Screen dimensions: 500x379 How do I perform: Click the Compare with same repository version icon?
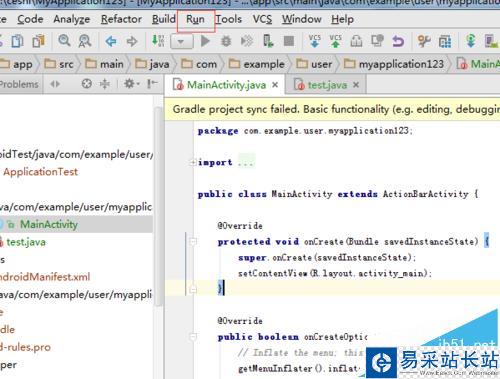tap(378, 41)
